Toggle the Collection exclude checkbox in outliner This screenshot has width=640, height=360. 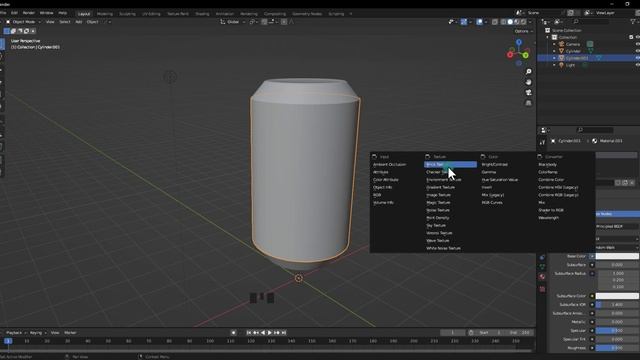[x=631, y=37]
